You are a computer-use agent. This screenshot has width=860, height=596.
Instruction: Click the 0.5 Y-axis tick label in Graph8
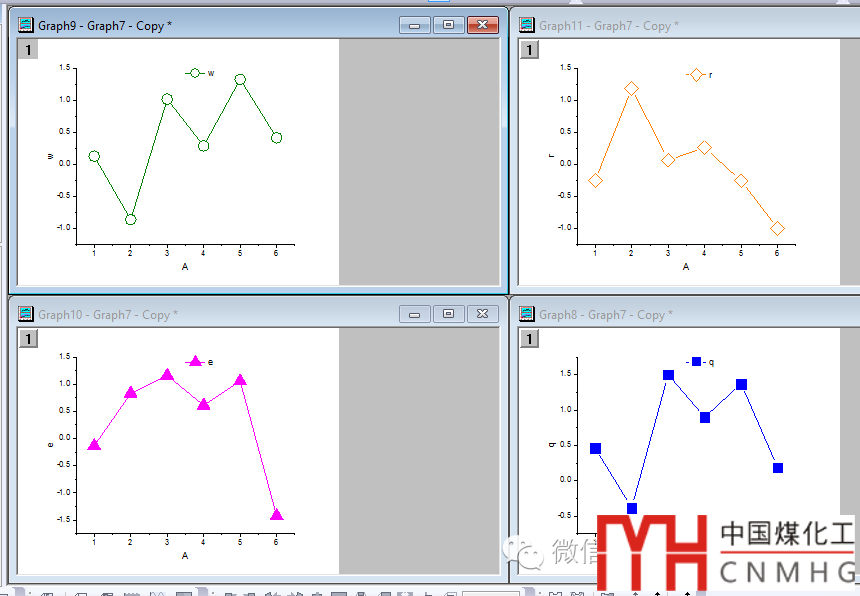pos(565,444)
